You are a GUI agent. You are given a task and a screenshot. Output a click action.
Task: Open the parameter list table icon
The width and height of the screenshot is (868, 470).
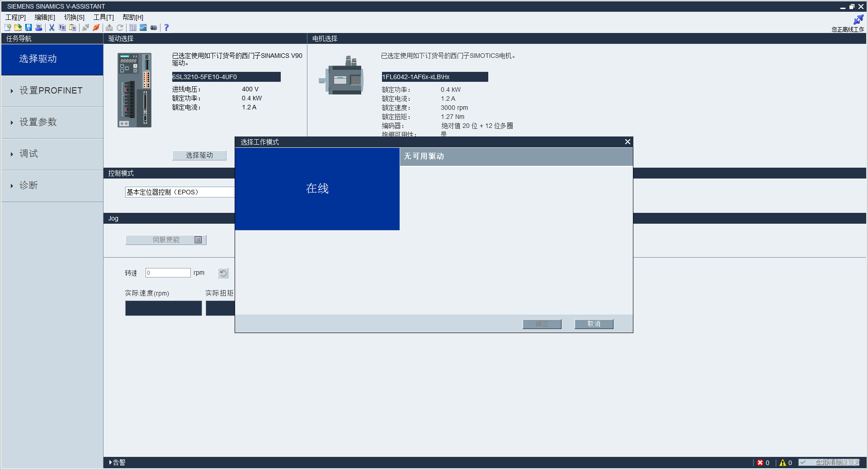coord(133,28)
